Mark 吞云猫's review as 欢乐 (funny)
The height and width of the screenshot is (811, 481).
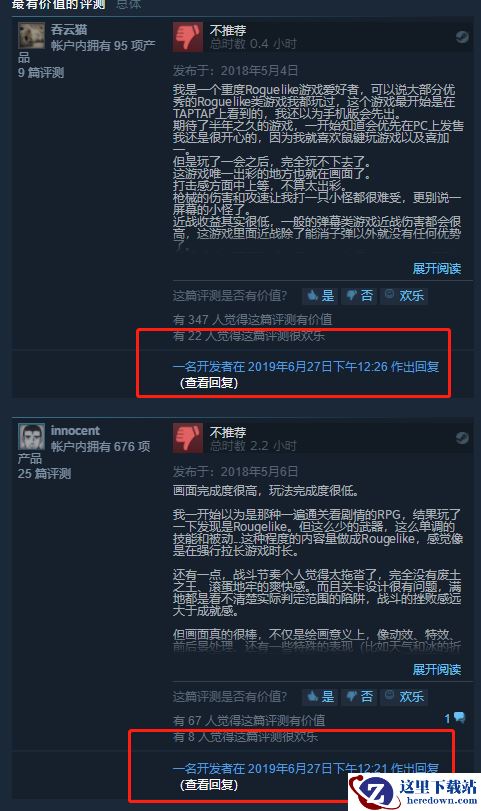tap(404, 296)
